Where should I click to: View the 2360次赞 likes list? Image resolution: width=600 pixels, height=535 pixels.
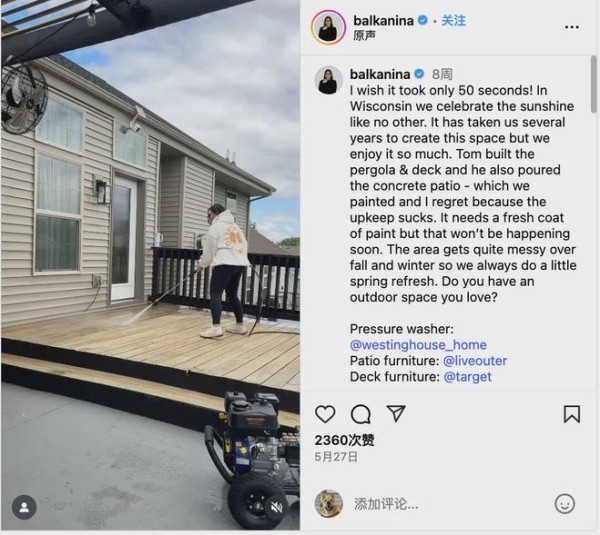(344, 440)
